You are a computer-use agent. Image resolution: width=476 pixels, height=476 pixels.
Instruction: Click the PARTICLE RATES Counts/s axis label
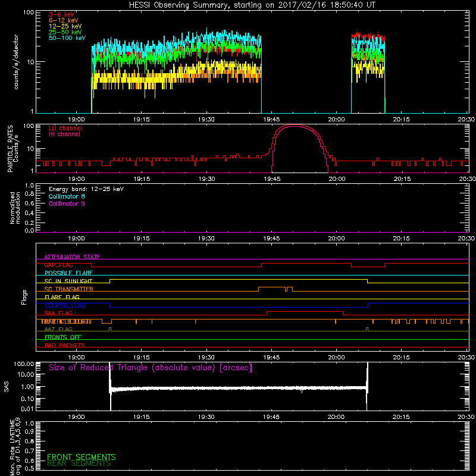point(12,149)
